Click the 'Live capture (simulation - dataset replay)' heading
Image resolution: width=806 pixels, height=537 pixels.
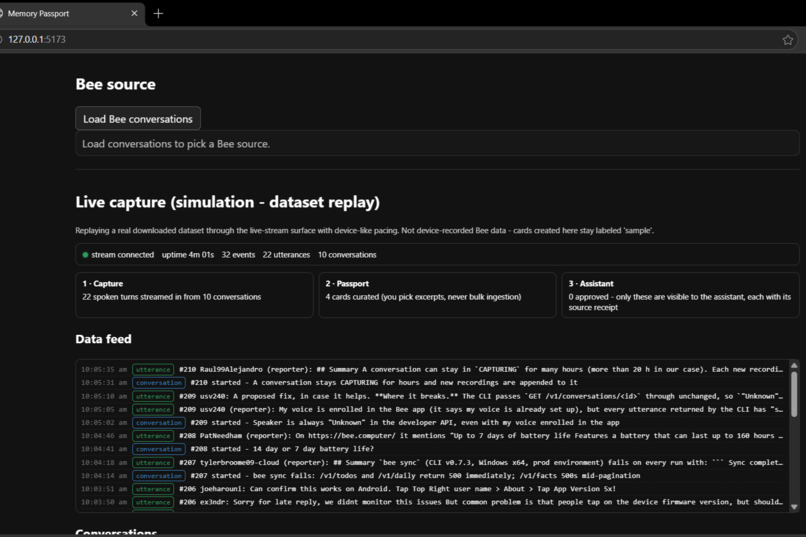coord(228,202)
